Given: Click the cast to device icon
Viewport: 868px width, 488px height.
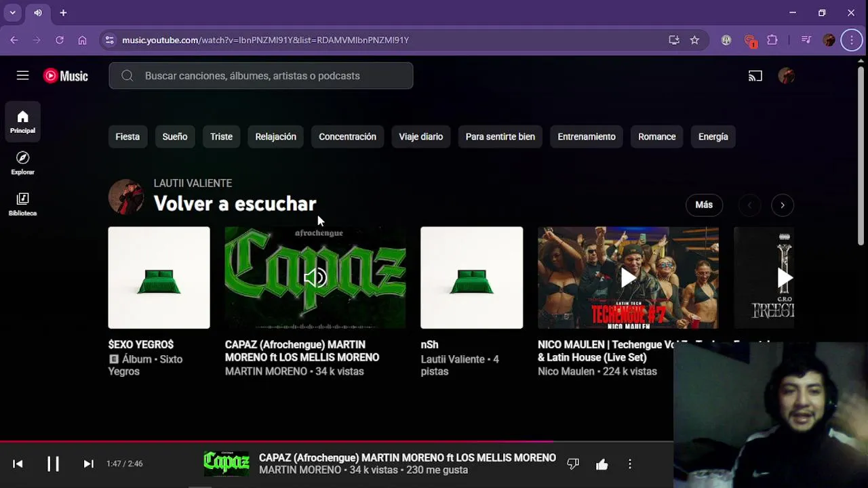Looking at the screenshot, I should [x=755, y=76].
